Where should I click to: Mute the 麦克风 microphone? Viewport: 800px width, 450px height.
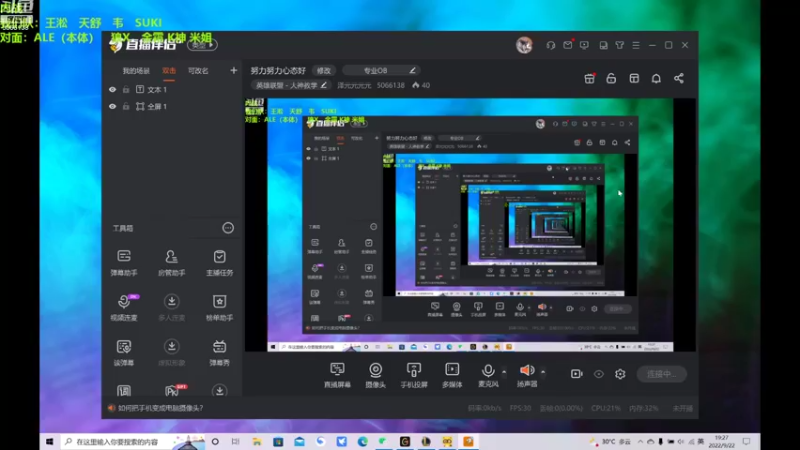click(488, 375)
